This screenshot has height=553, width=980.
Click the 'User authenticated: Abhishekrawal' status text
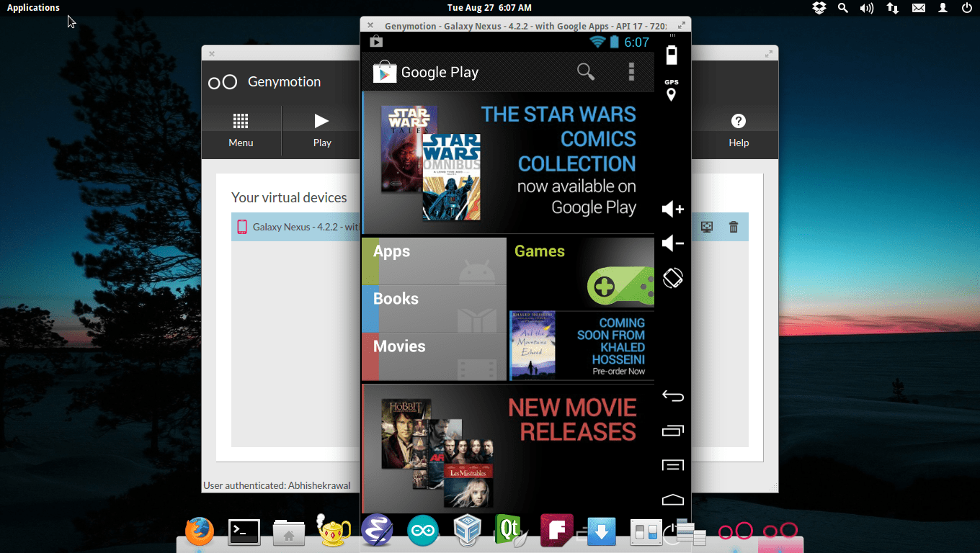pyautogui.click(x=277, y=485)
